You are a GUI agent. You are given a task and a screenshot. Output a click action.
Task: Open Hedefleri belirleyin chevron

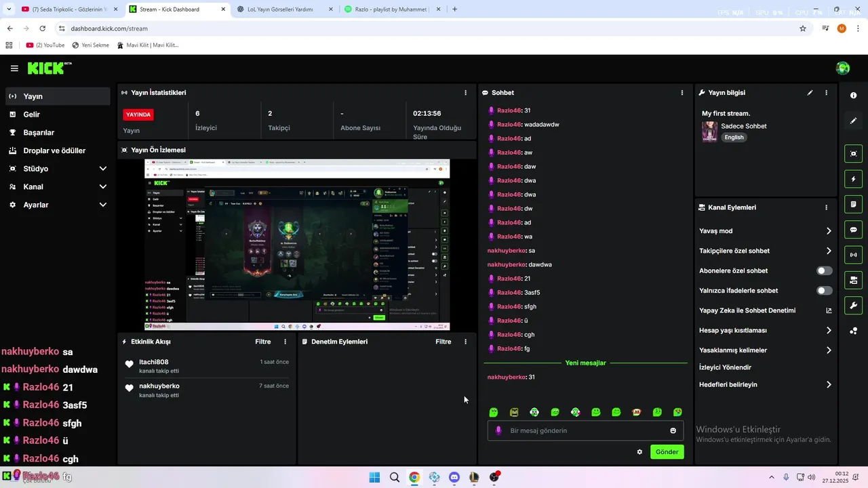click(x=829, y=384)
